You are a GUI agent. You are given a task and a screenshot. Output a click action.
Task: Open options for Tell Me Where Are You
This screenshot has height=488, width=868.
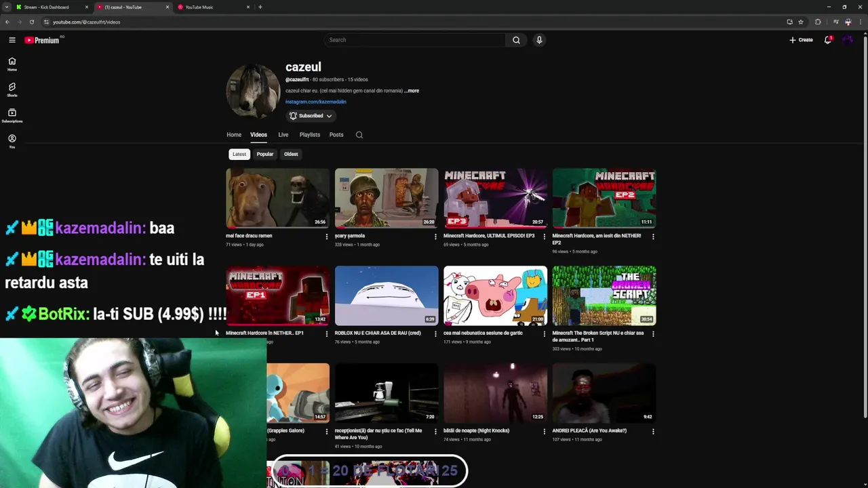pyautogui.click(x=435, y=432)
